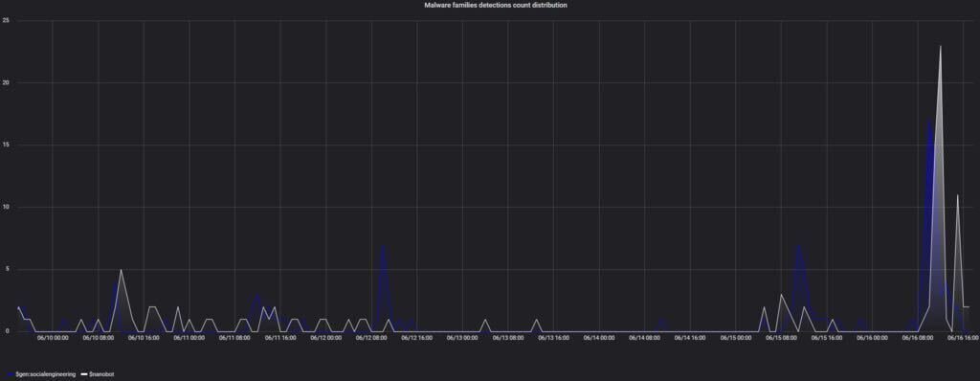Viewport: 980px width, 381px height.
Task: Click x-axis label 06/14 16:00
Action: tap(691, 339)
